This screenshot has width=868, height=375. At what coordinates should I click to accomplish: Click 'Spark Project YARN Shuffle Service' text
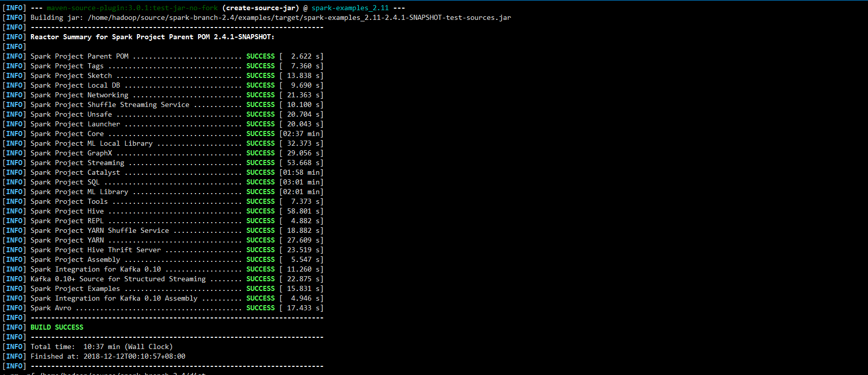pos(100,231)
